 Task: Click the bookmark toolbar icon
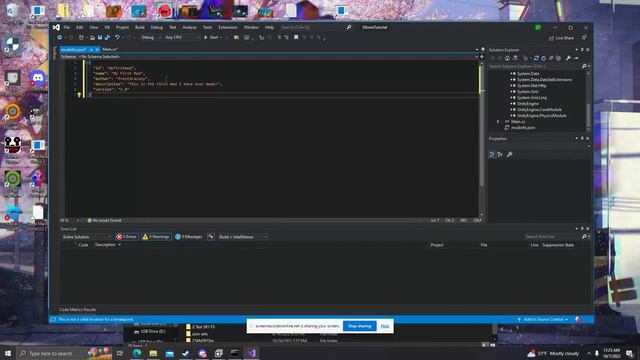296,38
